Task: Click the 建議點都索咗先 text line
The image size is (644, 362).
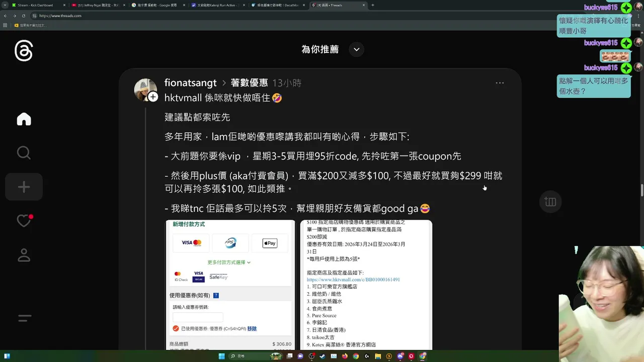Action: point(197,117)
